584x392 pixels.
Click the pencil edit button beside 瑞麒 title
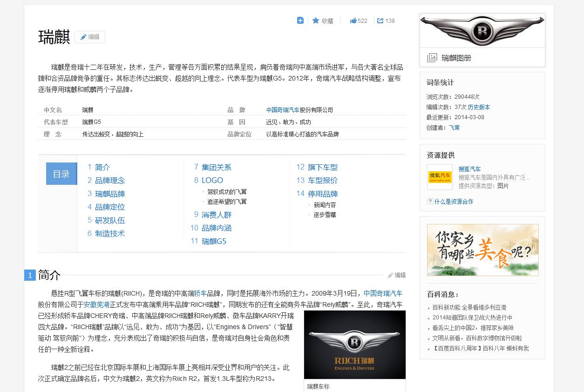pyautogui.click(x=90, y=37)
